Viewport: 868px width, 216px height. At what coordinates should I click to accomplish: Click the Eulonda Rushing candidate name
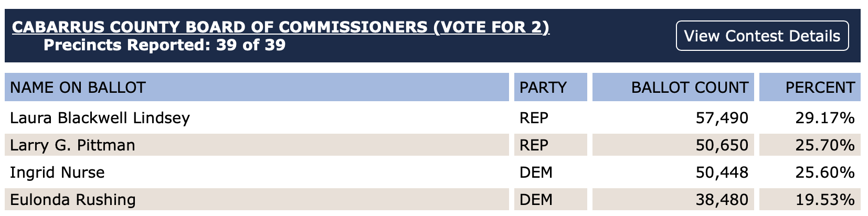[x=73, y=199]
